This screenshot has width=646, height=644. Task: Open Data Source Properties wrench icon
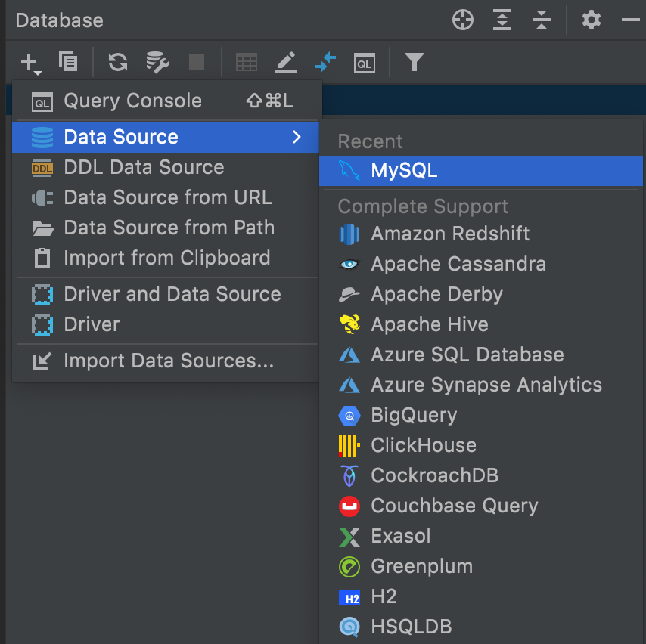tap(157, 62)
